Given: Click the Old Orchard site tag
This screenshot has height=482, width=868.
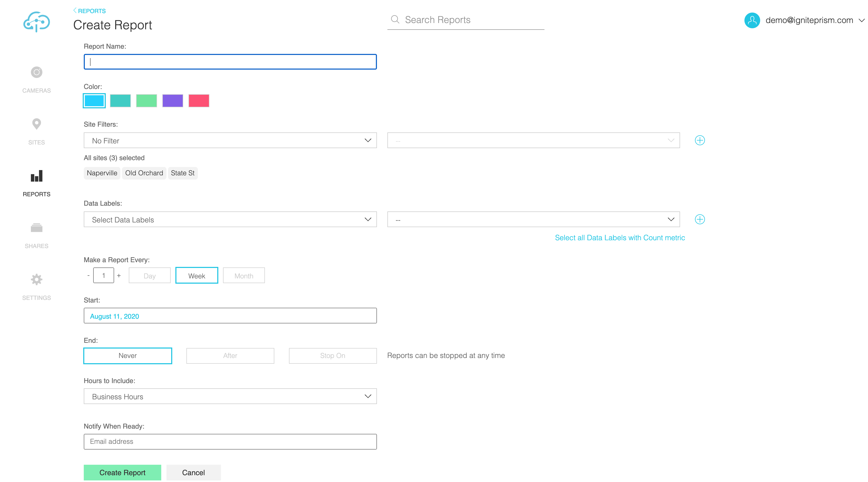Looking at the screenshot, I should [144, 173].
